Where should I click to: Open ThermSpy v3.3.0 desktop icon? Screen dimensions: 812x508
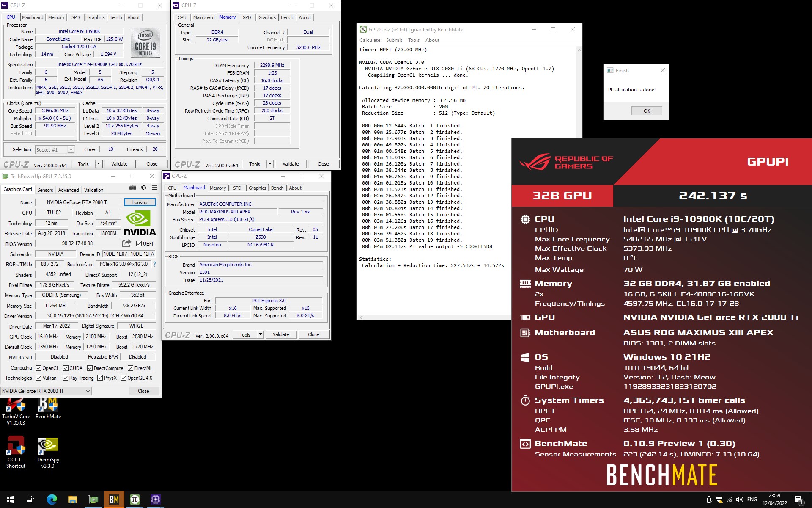point(48,453)
